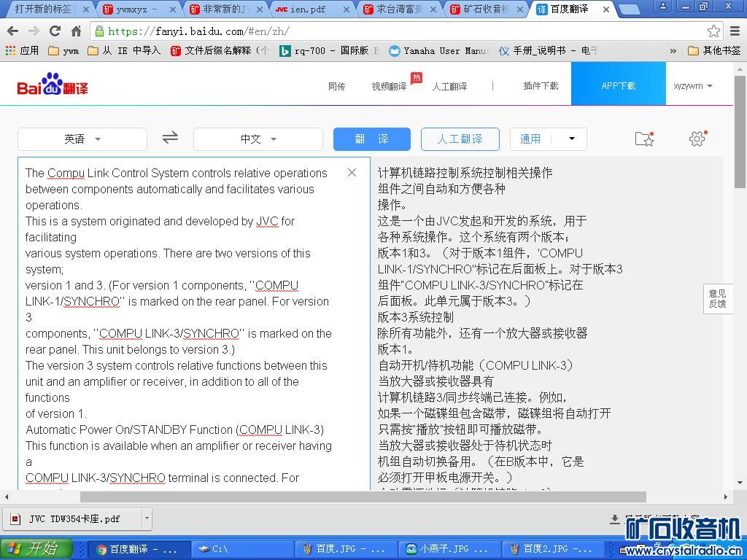Open the Yamaha User Manual bookmark

tap(438, 50)
